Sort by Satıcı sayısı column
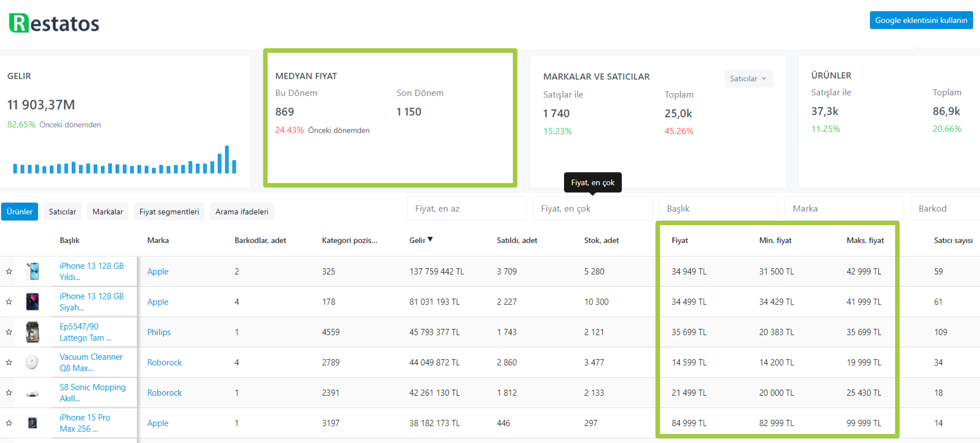 953,240
